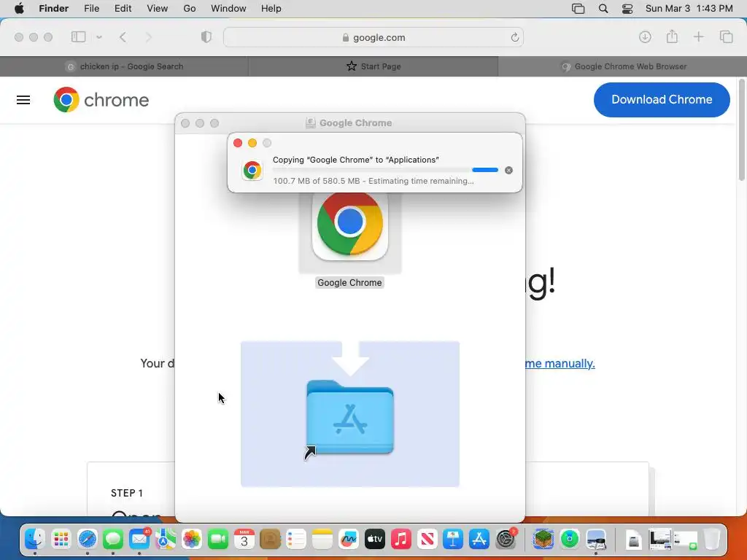
Task: Open Notes app in the Dock
Action: (x=322, y=539)
